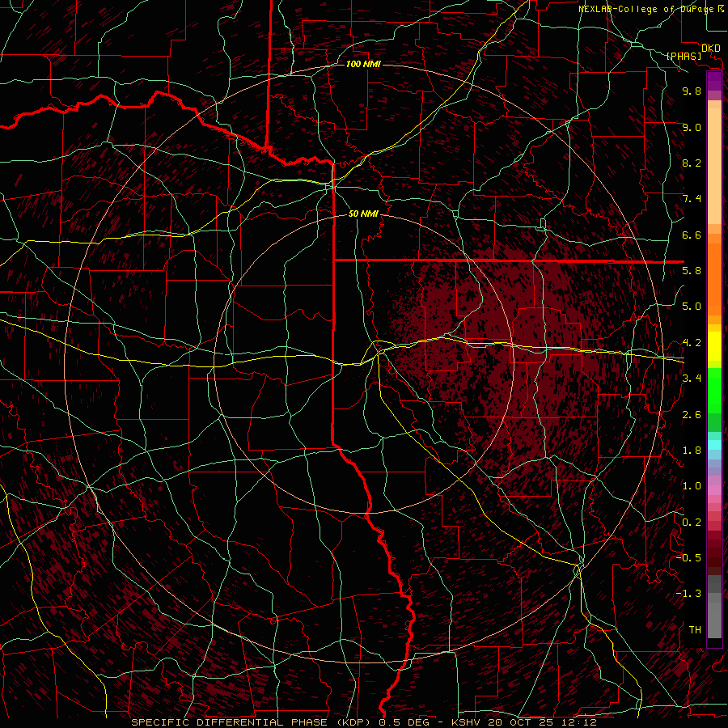Click the TH threshold label on the scale
728x728 pixels.
(695, 630)
